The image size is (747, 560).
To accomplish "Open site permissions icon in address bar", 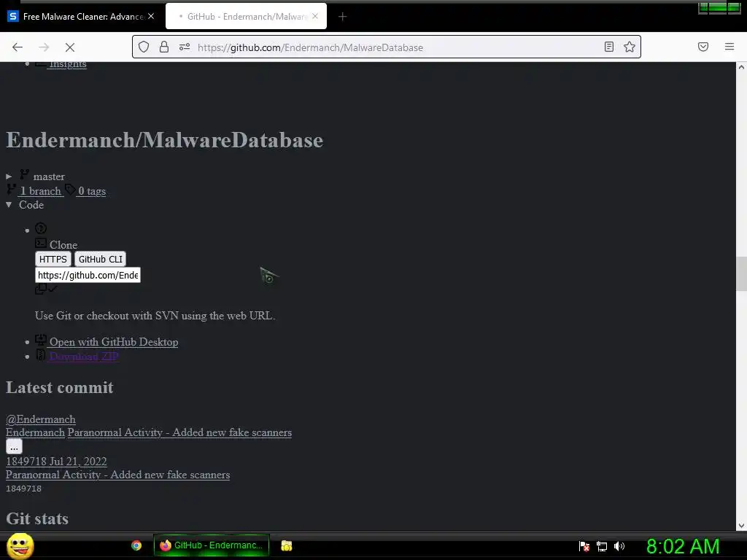I will [x=185, y=47].
